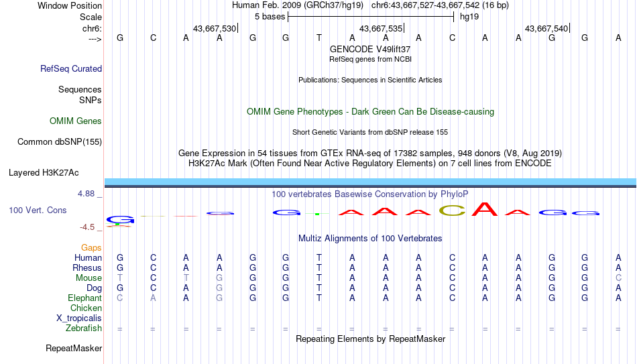Click the SNPs label on the left
637x364 pixels.
click(x=91, y=100)
